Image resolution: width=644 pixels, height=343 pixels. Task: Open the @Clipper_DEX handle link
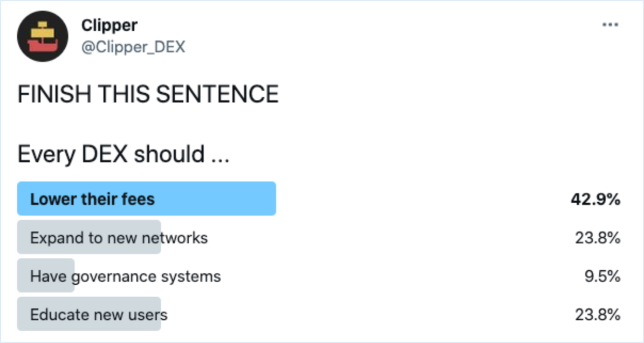point(133,47)
